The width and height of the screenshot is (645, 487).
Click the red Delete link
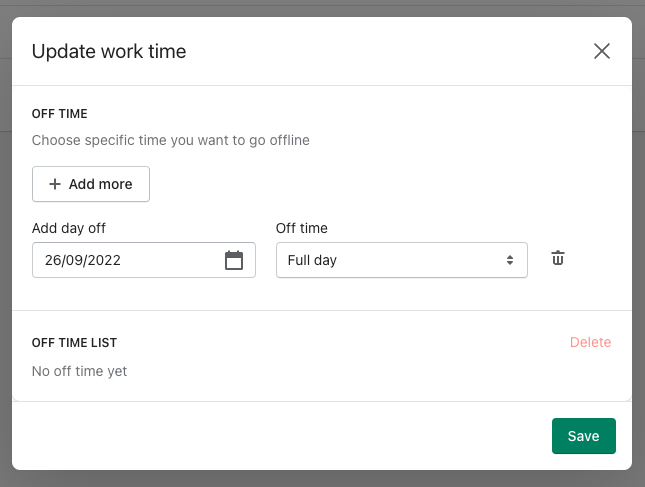pos(590,342)
